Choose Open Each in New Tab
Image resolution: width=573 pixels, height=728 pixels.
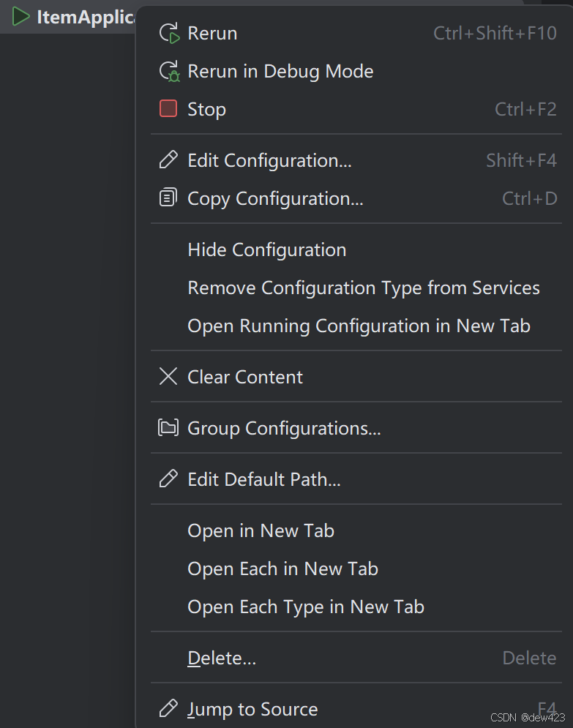tap(282, 568)
